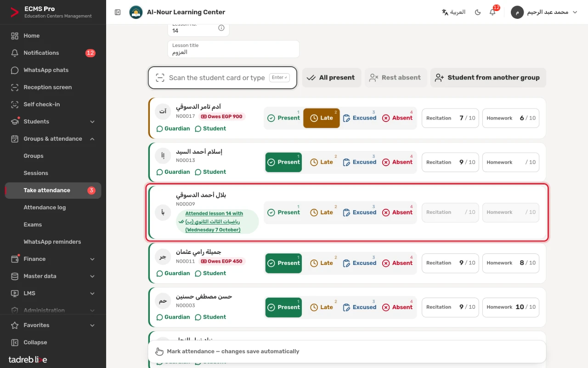Click the lesson number info icon

pos(221,28)
